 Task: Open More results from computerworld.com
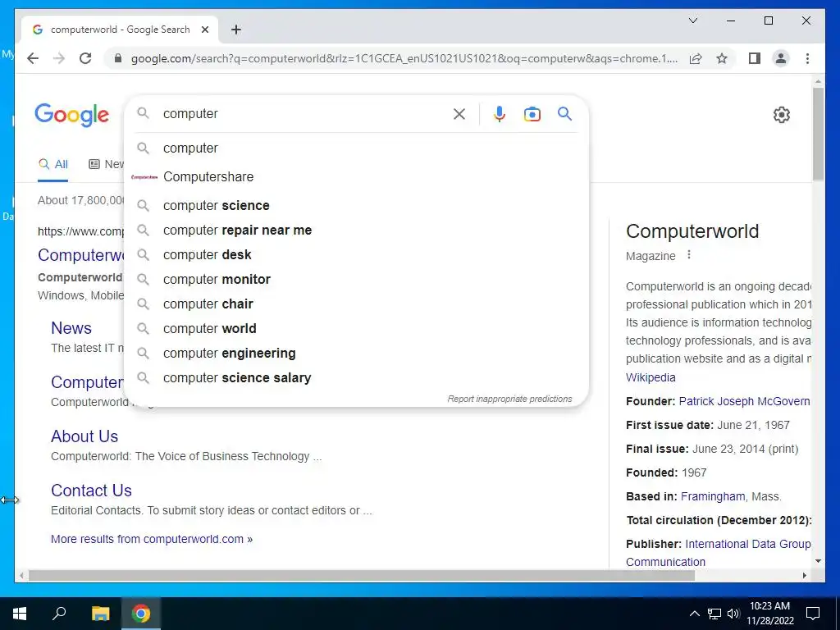(x=152, y=539)
